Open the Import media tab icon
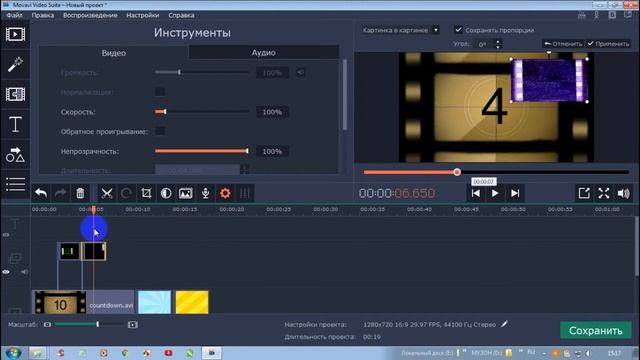Image resolution: width=640 pixels, height=360 pixels. coord(15,34)
